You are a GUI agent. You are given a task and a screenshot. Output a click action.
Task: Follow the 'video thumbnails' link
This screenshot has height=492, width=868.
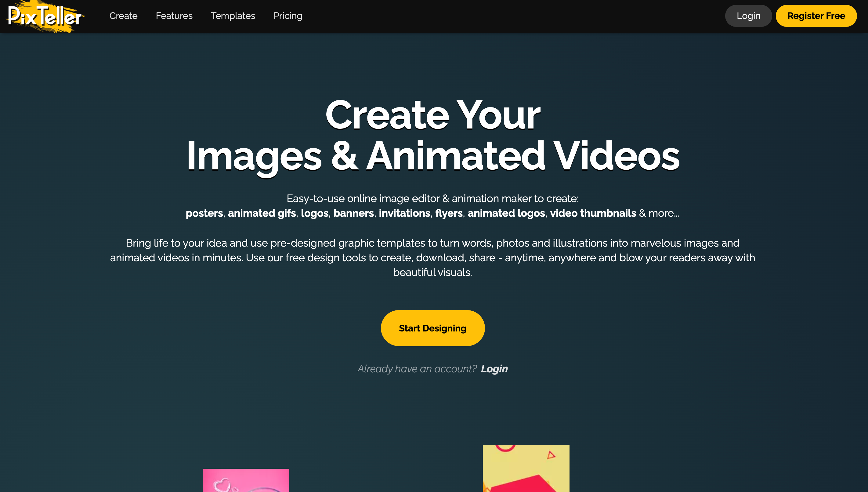tap(593, 213)
